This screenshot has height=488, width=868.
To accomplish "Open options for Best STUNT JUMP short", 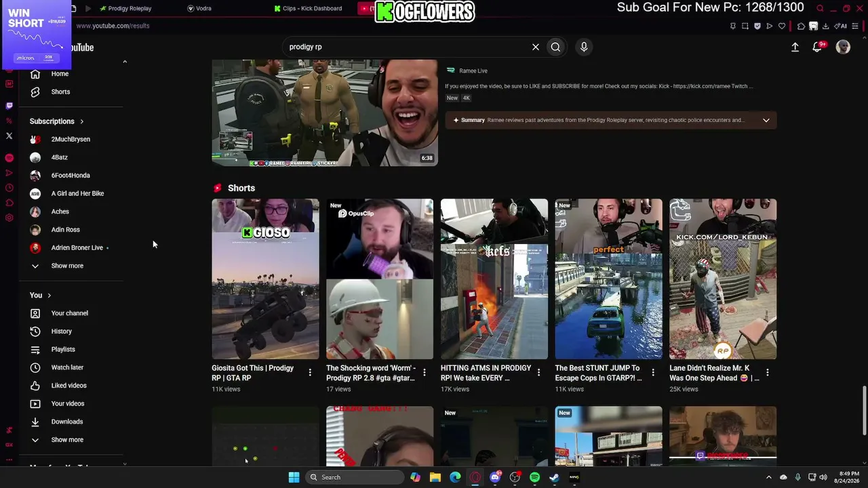I will tap(653, 373).
